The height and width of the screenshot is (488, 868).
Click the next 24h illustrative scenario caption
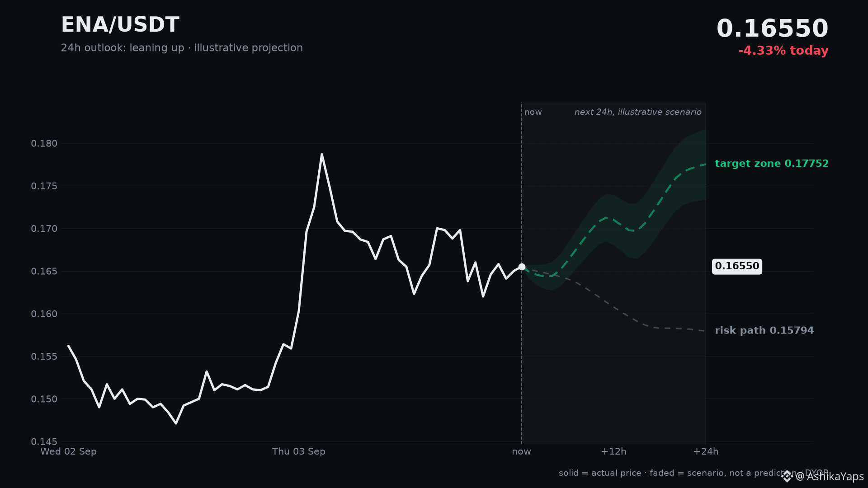tap(638, 112)
